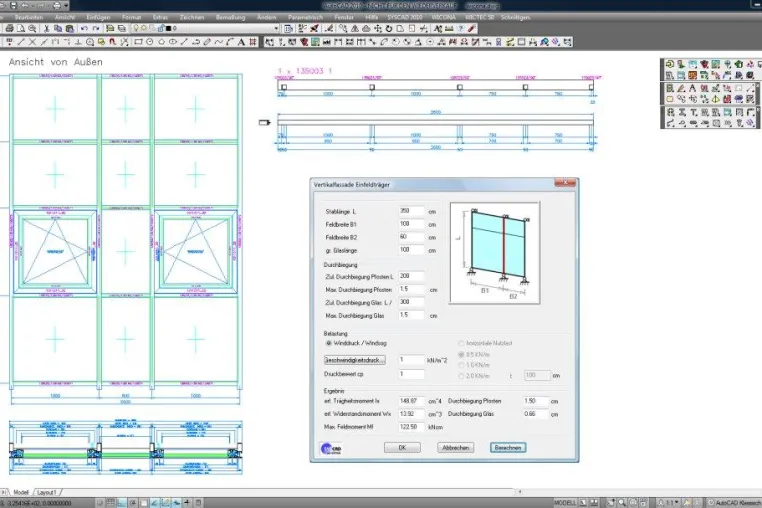762x508 pixels.
Task: Click the Geschwindigkeitsdruck... button
Action: click(x=355, y=360)
